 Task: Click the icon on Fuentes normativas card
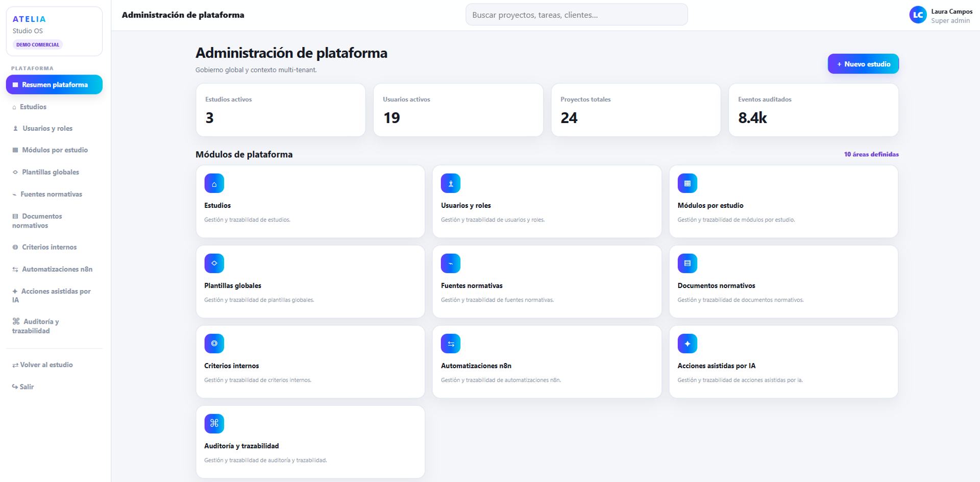[451, 263]
